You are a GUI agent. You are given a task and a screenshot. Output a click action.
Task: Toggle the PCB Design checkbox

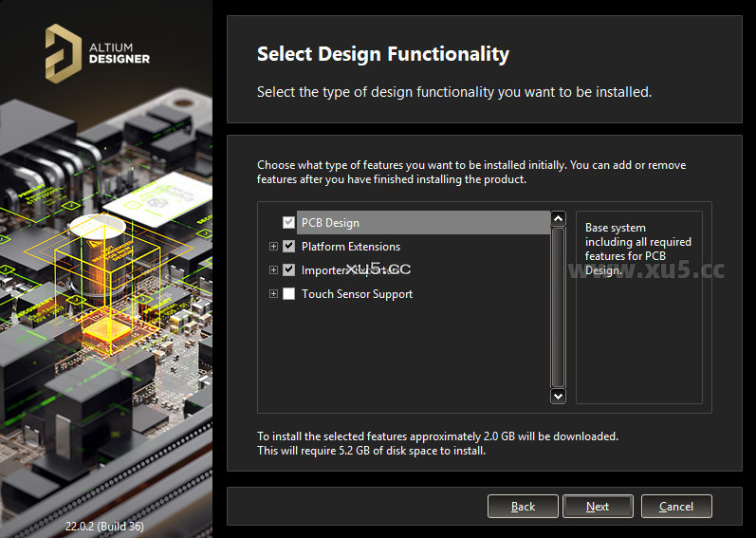point(289,223)
